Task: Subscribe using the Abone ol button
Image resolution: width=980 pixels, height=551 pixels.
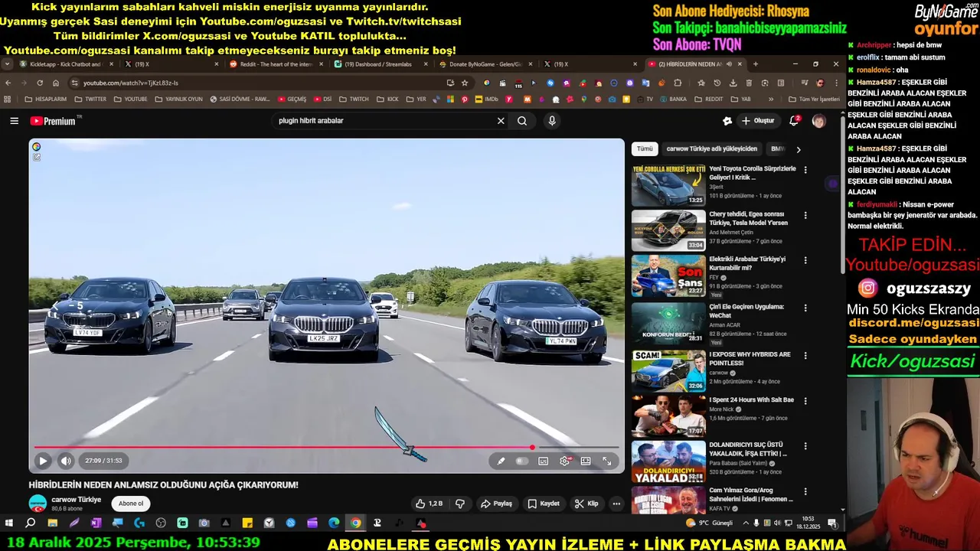Action: click(131, 504)
